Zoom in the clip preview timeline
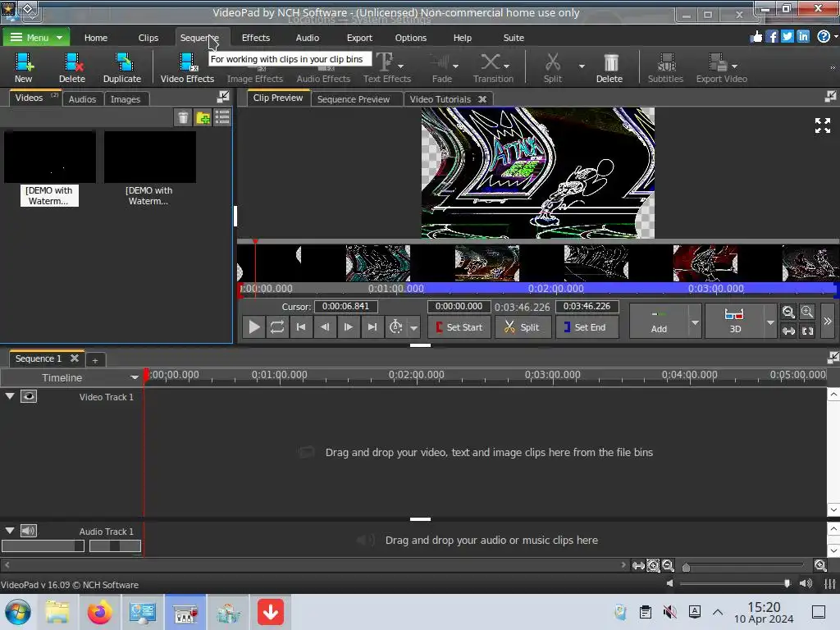Image resolution: width=840 pixels, height=630 pixels. pos(807,312)
